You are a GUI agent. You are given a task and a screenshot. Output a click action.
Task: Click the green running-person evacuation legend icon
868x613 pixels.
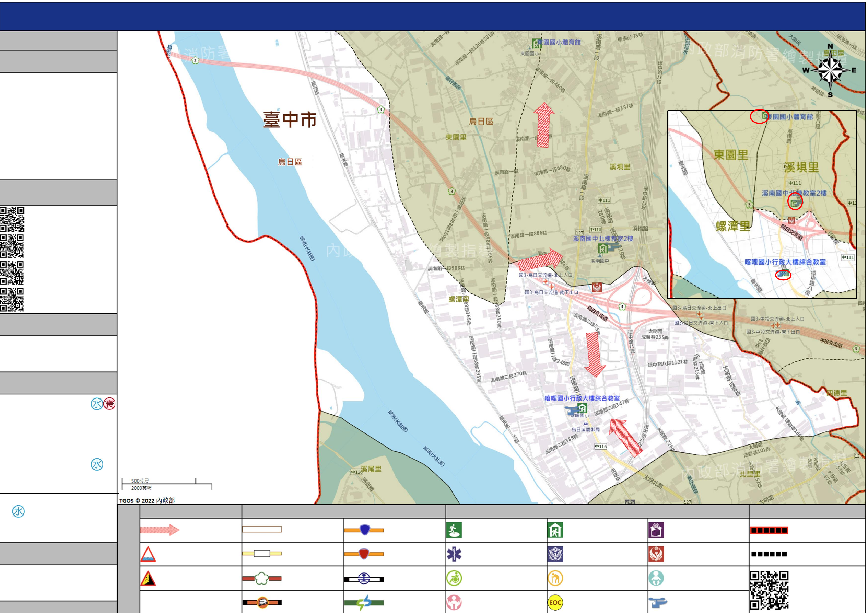tap(454, 530)
